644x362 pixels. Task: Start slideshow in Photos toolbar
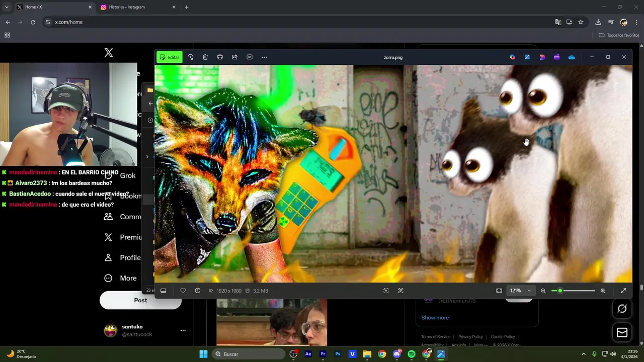pyautogui.click(x=250, y=57)
